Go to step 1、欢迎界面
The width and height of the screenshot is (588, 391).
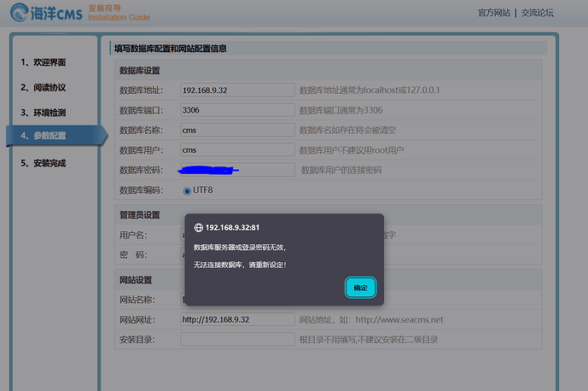point(44,62)
